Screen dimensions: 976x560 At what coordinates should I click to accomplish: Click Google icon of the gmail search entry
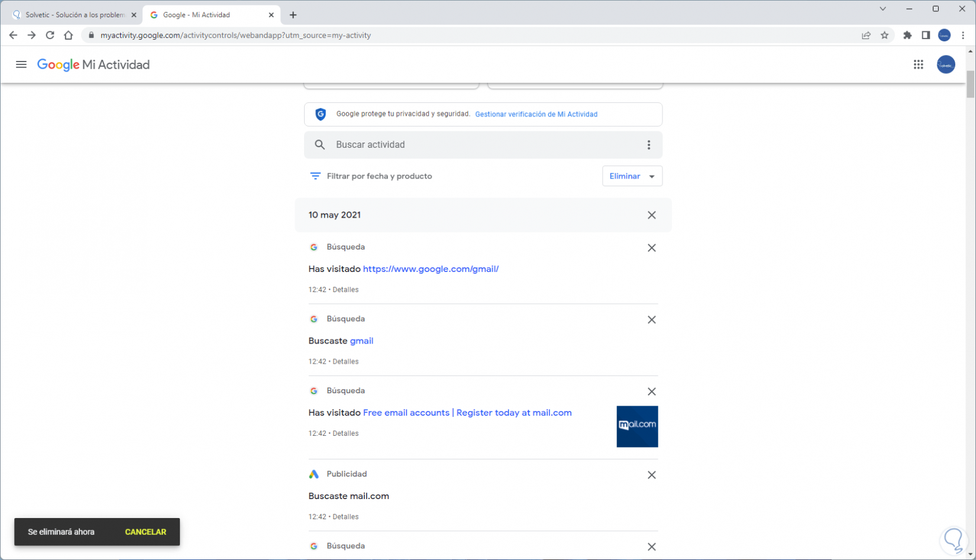pos(314,319)
